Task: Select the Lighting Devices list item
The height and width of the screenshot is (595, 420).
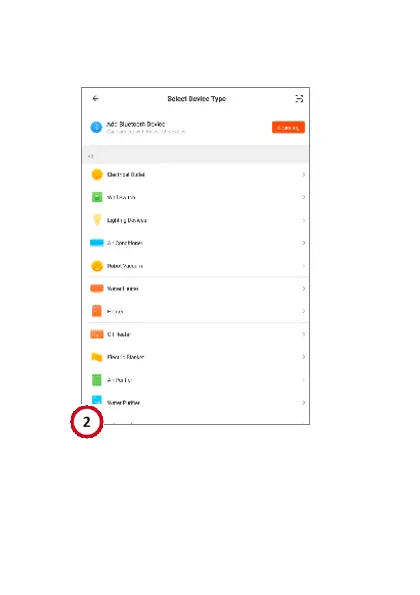Action: (196, 220)
